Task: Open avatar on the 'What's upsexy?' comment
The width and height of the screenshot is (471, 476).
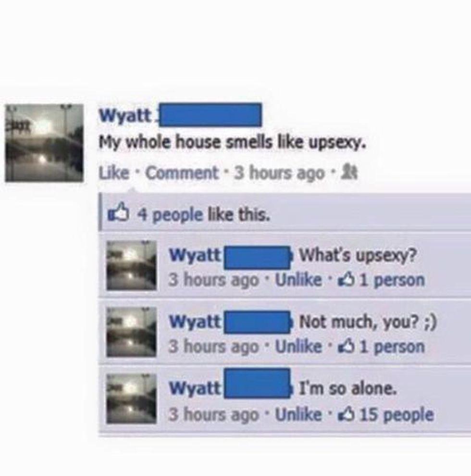Action: coord(131,265)
